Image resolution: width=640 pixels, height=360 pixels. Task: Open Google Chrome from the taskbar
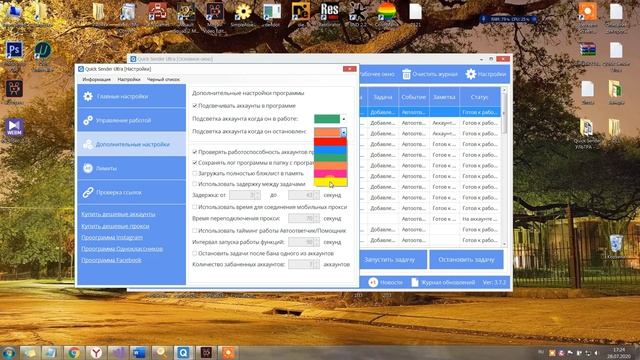(x=74, y=352)
